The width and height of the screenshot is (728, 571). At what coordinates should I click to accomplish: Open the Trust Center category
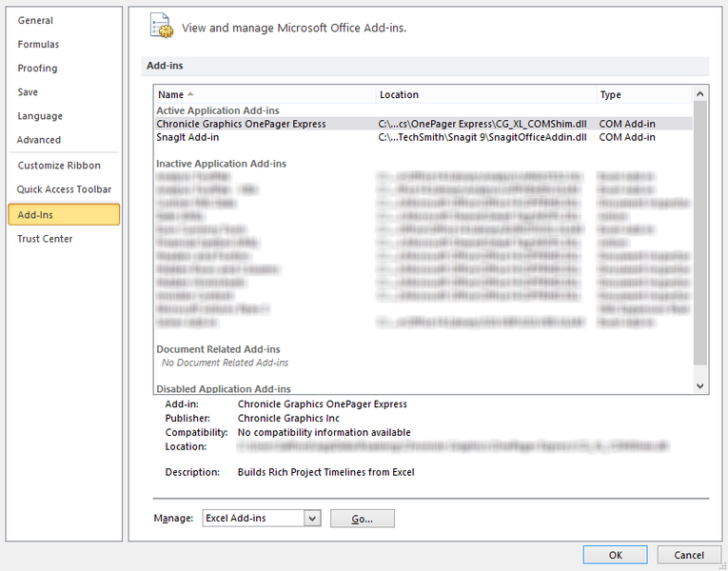(45, 239)
